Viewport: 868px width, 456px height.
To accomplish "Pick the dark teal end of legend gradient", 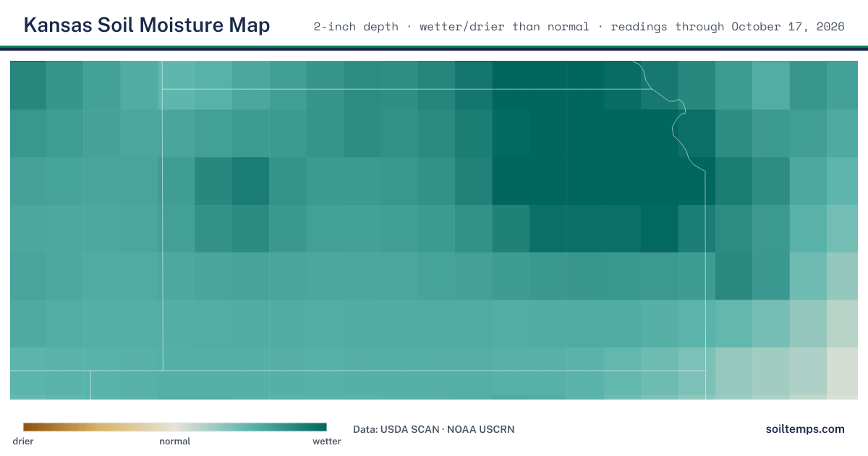I will click(323, 427).
